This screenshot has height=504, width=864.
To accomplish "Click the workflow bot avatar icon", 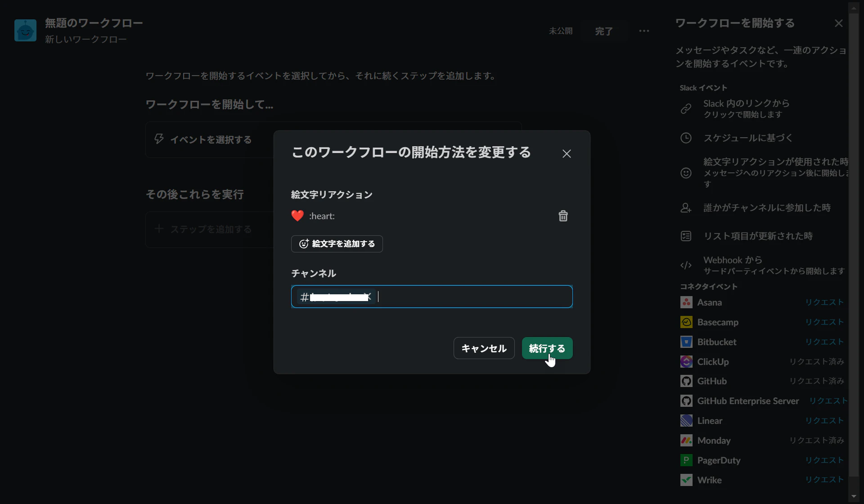I will click(x=25, y=30).
